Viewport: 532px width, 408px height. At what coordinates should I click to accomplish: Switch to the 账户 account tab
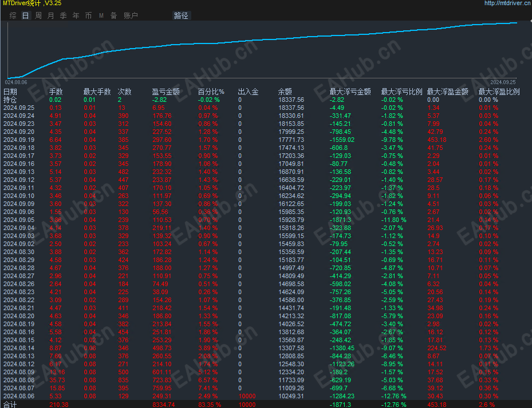[x=131, y=15]
